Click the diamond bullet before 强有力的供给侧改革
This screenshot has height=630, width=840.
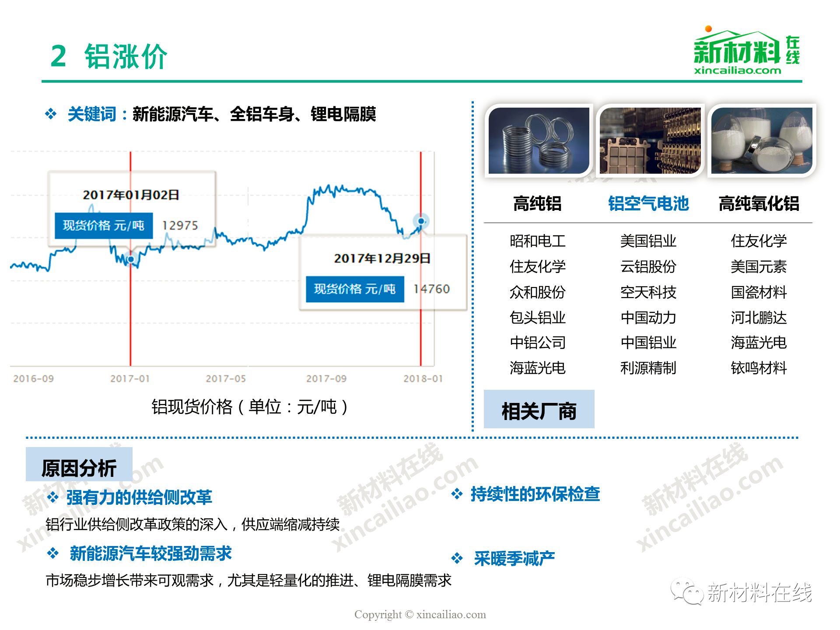click(53, 497)
